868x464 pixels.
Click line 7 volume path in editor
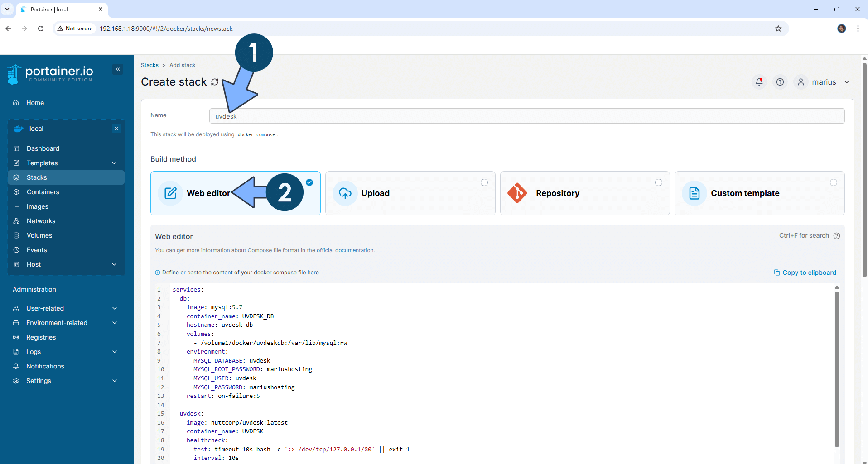point(270,343)
